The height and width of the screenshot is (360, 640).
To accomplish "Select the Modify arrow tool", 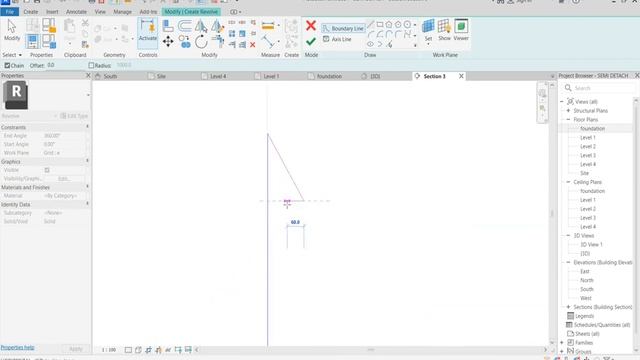I will [12, 30].
